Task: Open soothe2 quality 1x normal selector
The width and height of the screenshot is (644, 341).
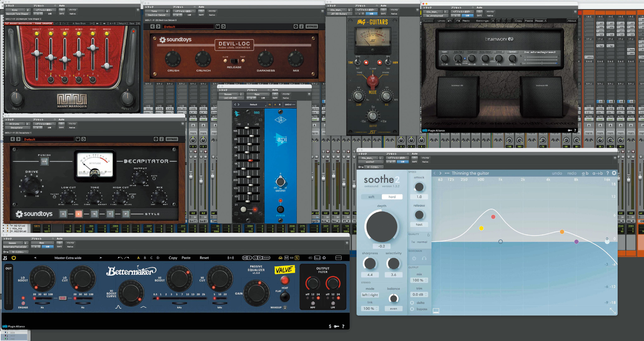Action: (x=419, y=242)
